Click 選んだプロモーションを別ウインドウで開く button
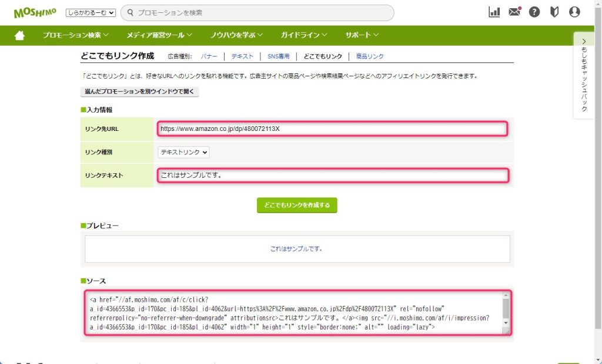Viewport: 602px width, 364px height. point(139,92)
